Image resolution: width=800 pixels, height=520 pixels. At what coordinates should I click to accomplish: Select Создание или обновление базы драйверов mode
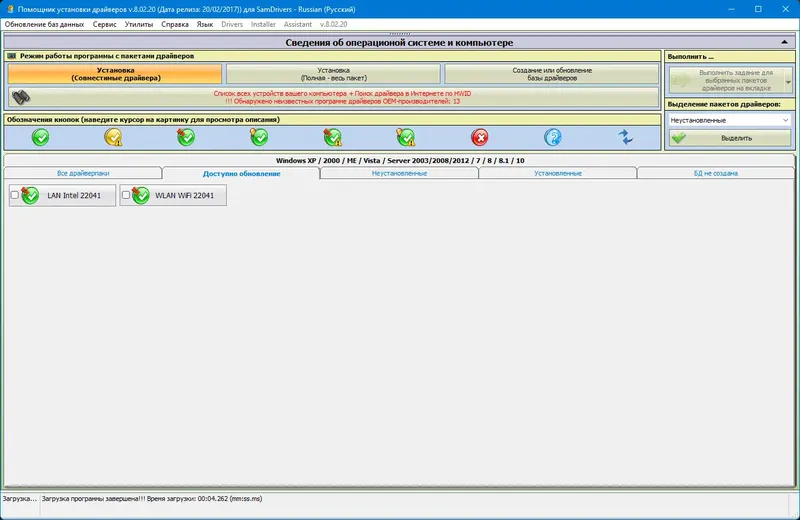click(552, 74)
